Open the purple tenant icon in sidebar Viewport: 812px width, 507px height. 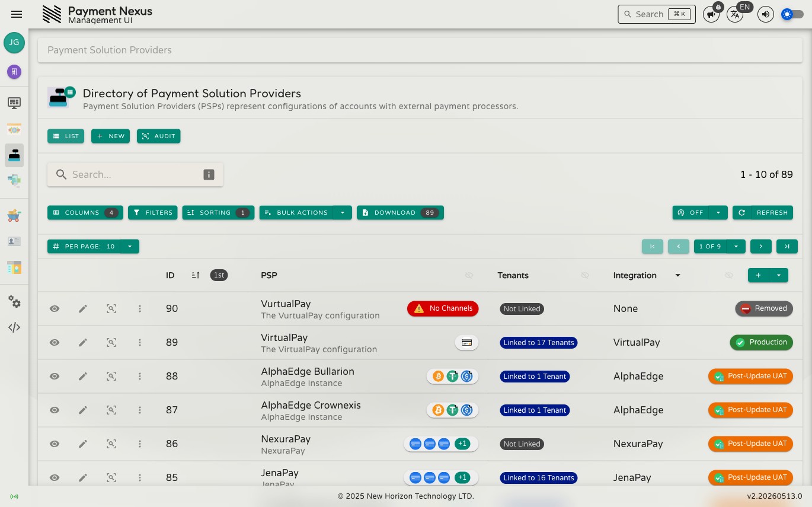point(14,72)
